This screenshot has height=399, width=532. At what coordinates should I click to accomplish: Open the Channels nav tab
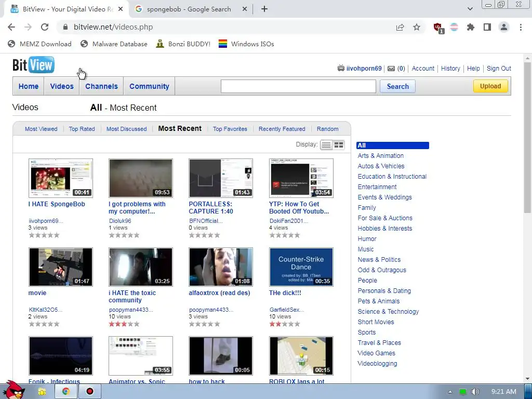coord(101,86)
